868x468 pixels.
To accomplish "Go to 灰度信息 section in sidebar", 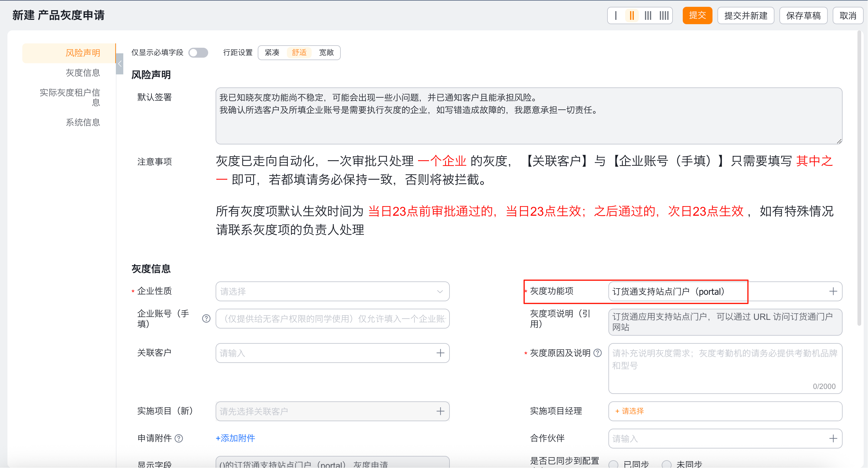I will pos(82,73).
